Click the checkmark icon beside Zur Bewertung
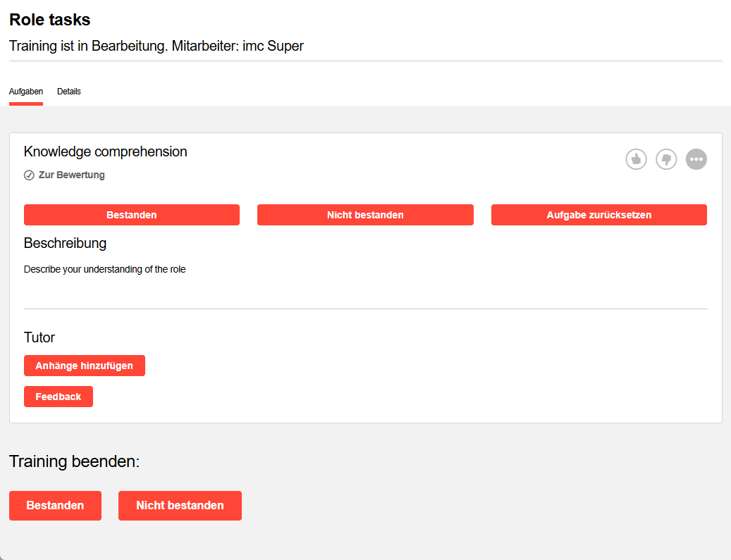 pos(29,175)
